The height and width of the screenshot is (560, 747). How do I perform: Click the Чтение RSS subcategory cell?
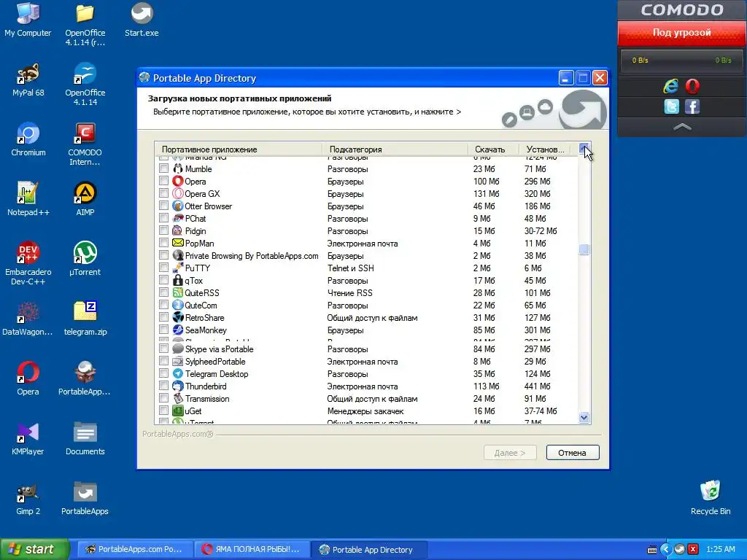[x=349, y=293]
